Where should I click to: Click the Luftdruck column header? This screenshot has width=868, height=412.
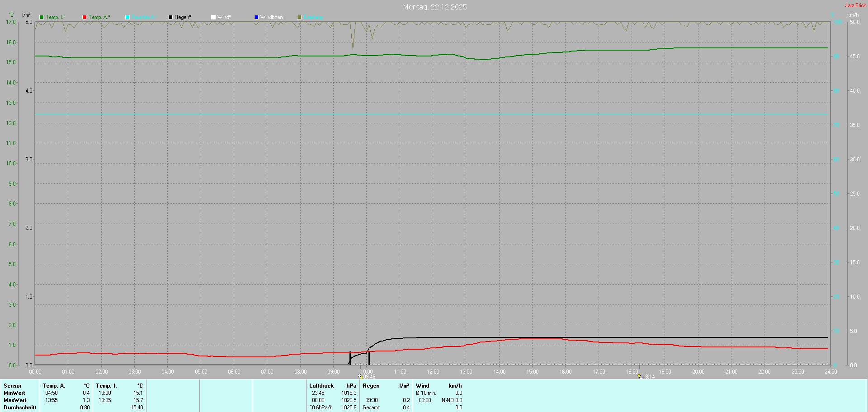pyautogui.click(x=321, y=386)
